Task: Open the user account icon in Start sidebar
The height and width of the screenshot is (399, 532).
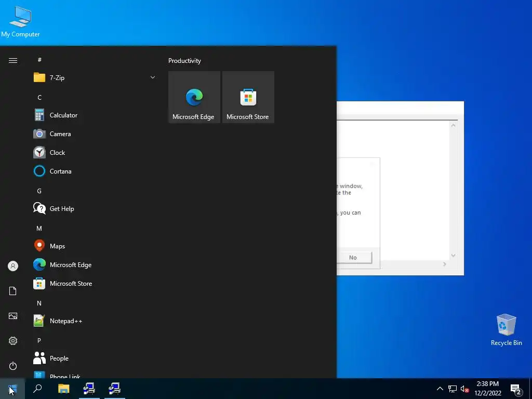Action: pos(13,266)
